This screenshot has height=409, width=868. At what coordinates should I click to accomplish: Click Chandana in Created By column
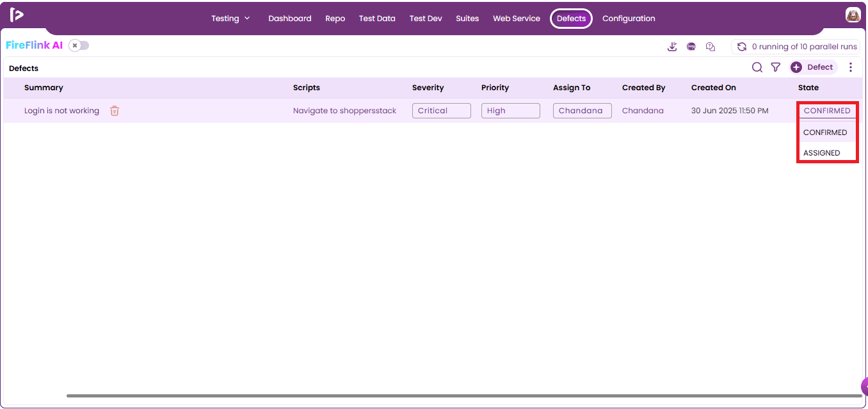tap(643, 111)
